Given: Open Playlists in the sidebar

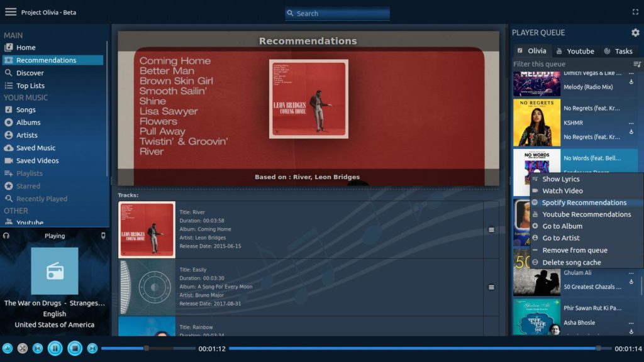Looking at the screenshot, I should pos(53,173).
